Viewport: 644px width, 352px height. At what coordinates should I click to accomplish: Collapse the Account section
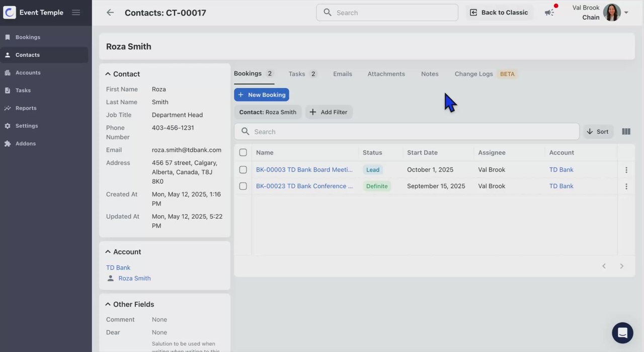pyautogui.click(x=108, y=252)
